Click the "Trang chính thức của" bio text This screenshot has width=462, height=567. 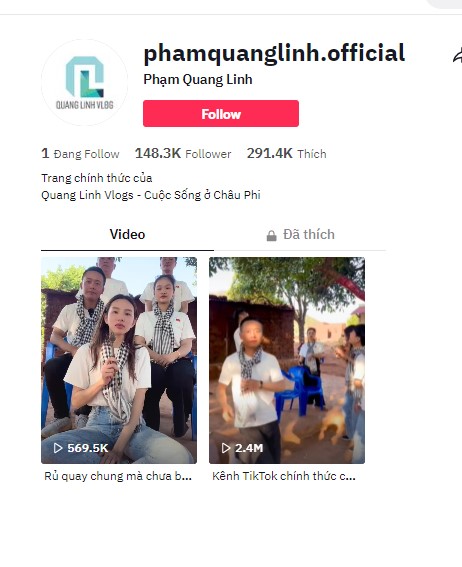click(97, 178)
